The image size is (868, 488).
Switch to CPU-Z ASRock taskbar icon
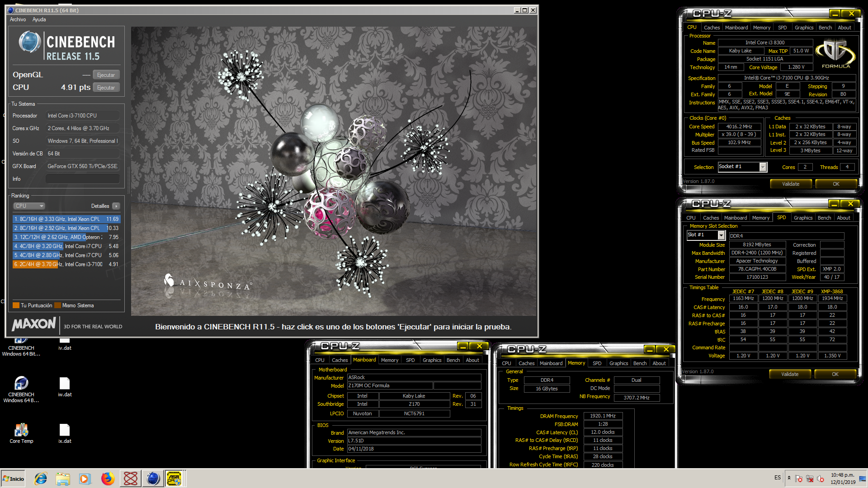[175, 479]
